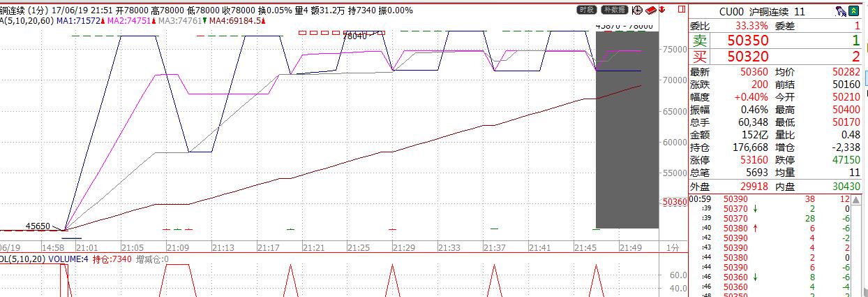Click the pointing hand icon beside CU00

[841, 11]
